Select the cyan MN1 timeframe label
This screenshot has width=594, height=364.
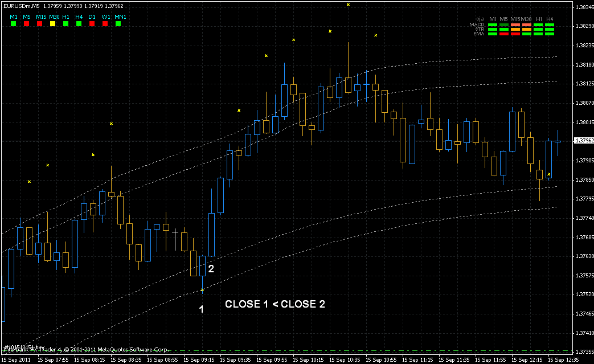click(x=121, y=17)
